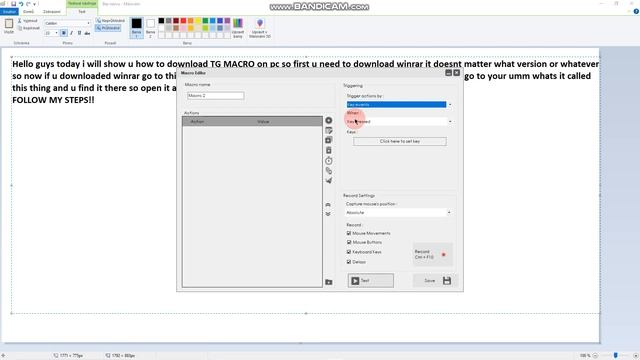The image size is (640, 360).
Task: Click the Edit in Paint 3D icon
Action: tap(260, 27)
